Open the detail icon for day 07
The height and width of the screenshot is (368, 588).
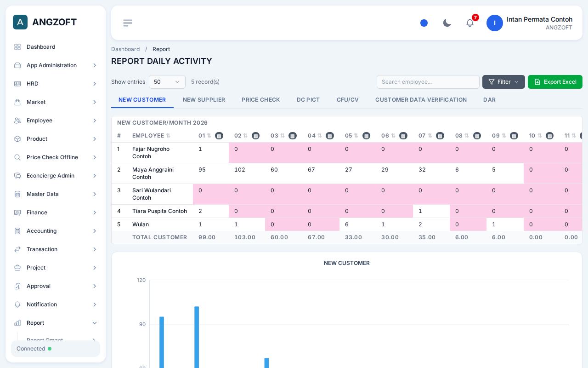coord(440,136)
